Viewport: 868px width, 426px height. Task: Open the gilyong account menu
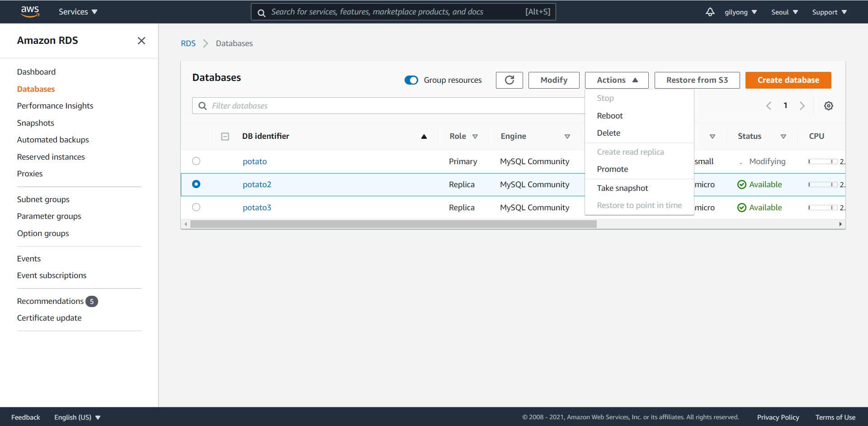click(x=741, y=12)
